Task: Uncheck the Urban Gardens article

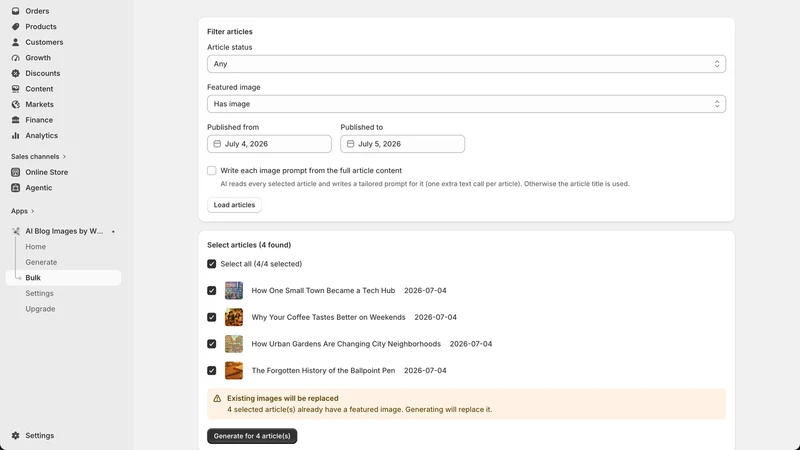Action: tap(212, 344)
